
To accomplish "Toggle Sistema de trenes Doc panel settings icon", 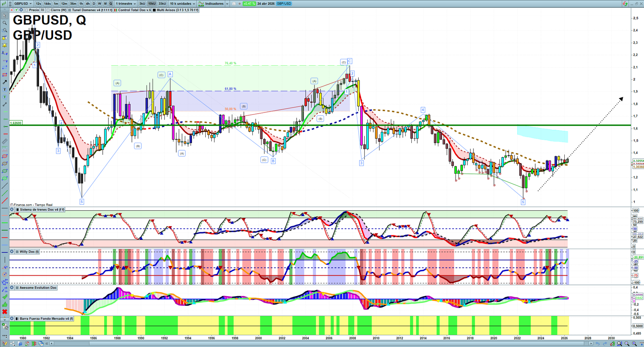I will [12, 210].
